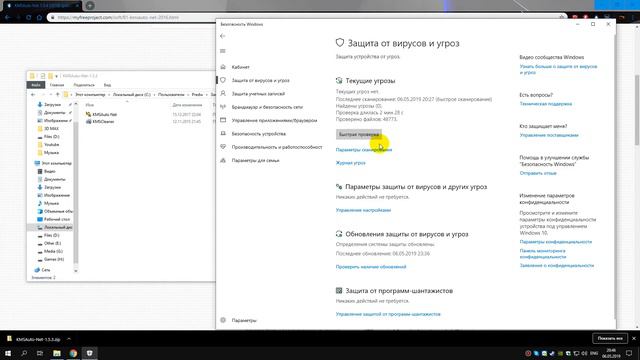Open Chrome from the taskbar
Image resolution: width=640 pixels, height=360 pixels.
coord(73,353)
